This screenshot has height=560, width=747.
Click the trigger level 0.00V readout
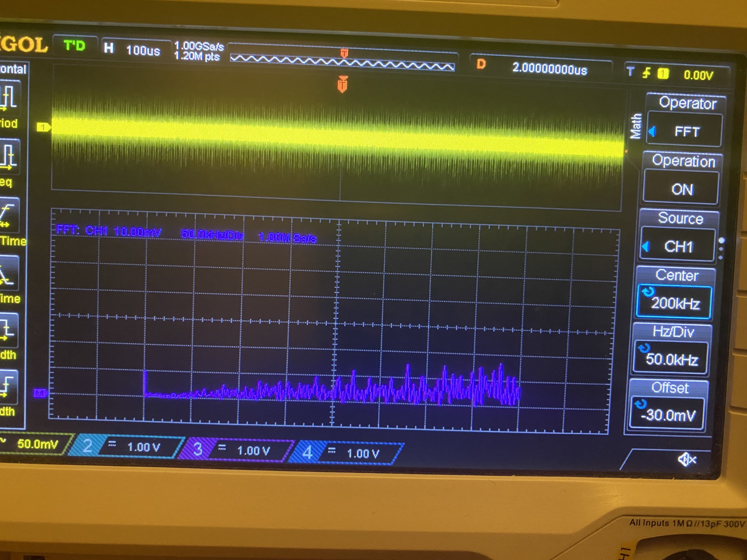(x=698, y=75)
